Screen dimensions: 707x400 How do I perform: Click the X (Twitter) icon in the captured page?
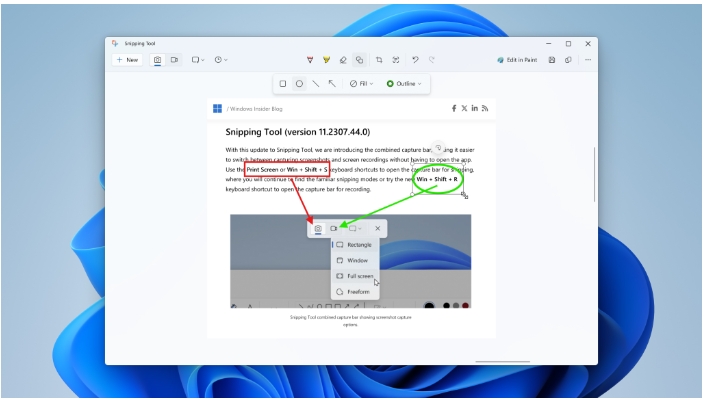(x=464, y=108)
